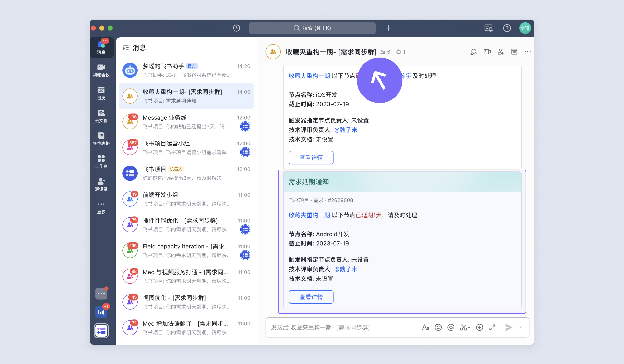Viewport: 624px width, 364px height.
Task: Switch to 视频会议 in sidebar
Action: tap(101, 71)
